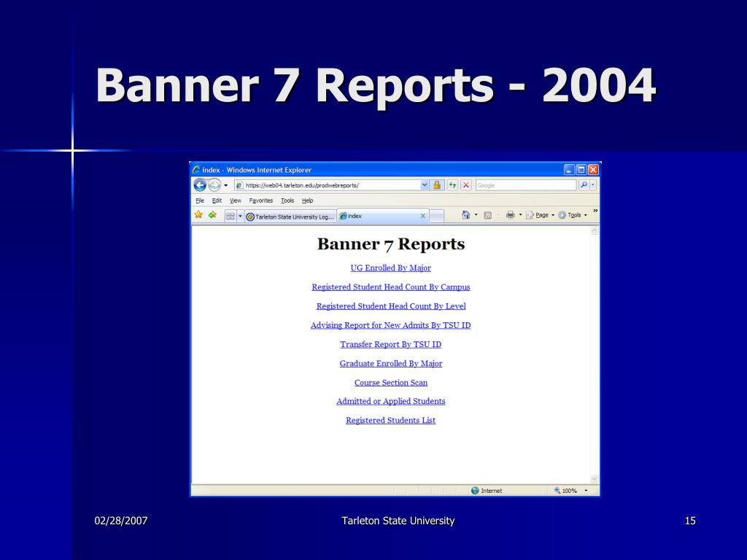Click the scrollbar down arrow

click(x=594, y=479)
